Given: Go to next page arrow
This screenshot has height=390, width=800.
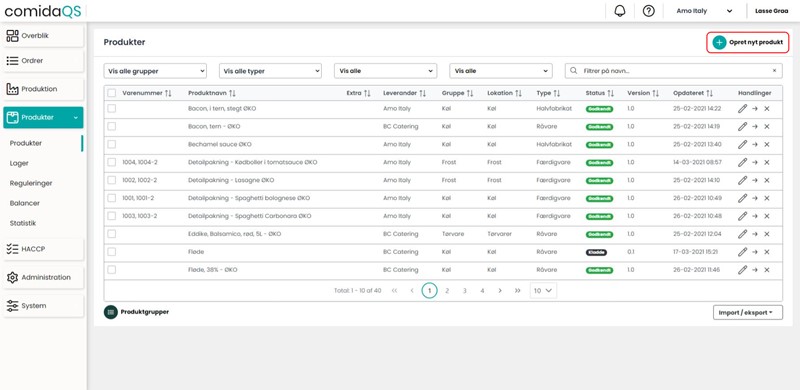Looking at the screenshot, I should (500, 290).
